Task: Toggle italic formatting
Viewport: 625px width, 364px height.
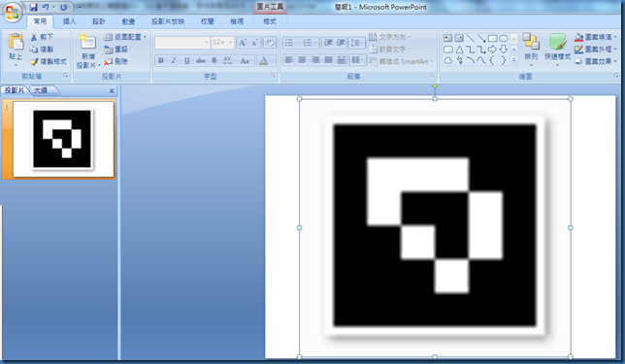Action: coord(174,60)
